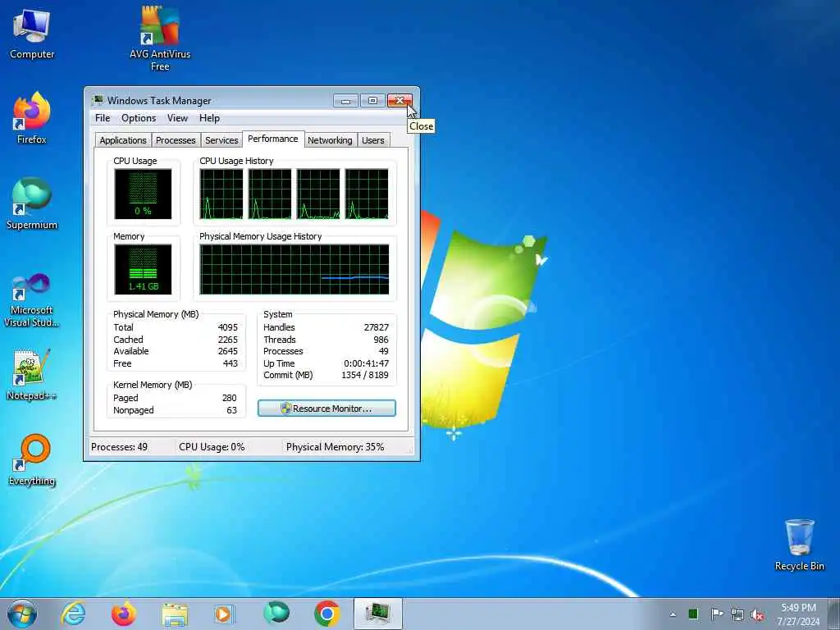
Task: Click the Total physical memory value 4095
Action: pyautogui.click(x=228, y=327)
